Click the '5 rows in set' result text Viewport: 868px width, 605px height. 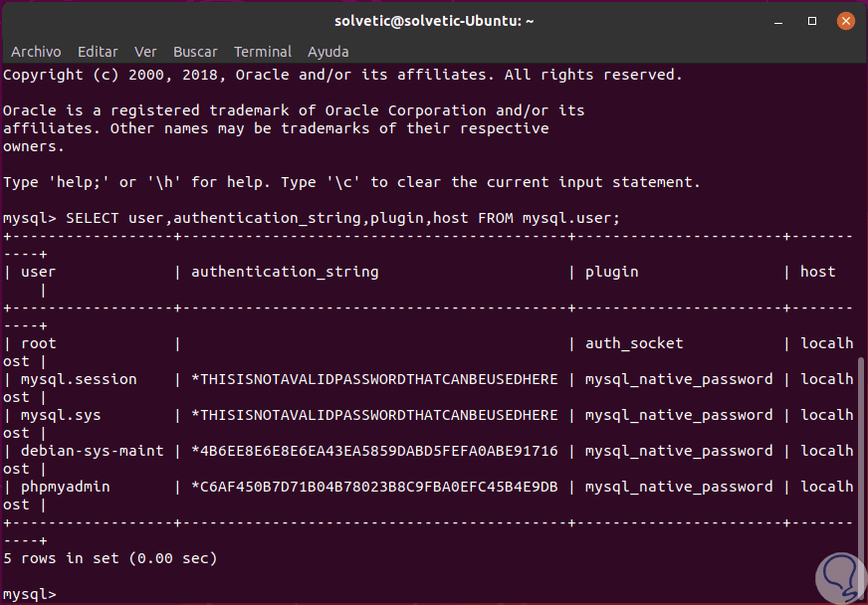coord(109,558)
